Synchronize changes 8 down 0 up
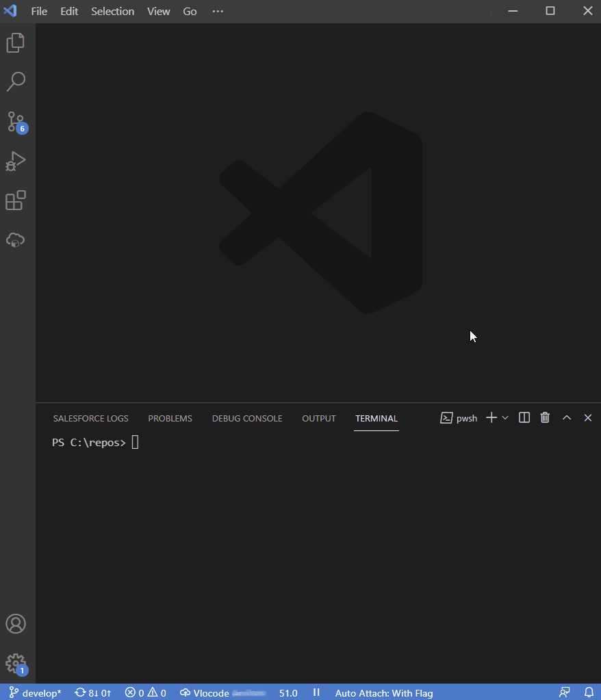The height and width of the screenshot is (700, 601). click(93, 693)
